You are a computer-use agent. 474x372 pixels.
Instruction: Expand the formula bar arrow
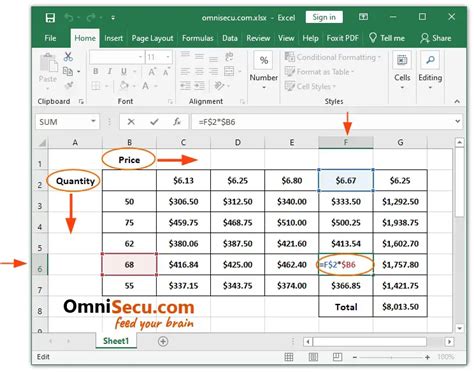[458, 122]
